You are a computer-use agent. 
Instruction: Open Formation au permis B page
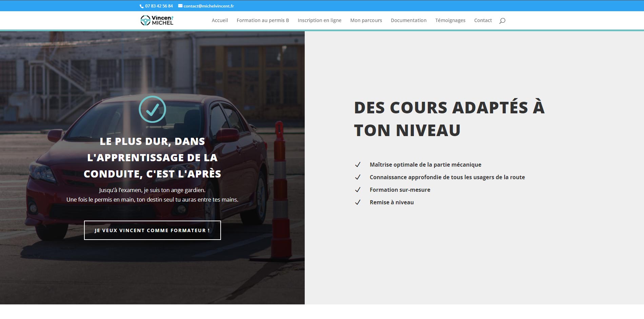263,20
